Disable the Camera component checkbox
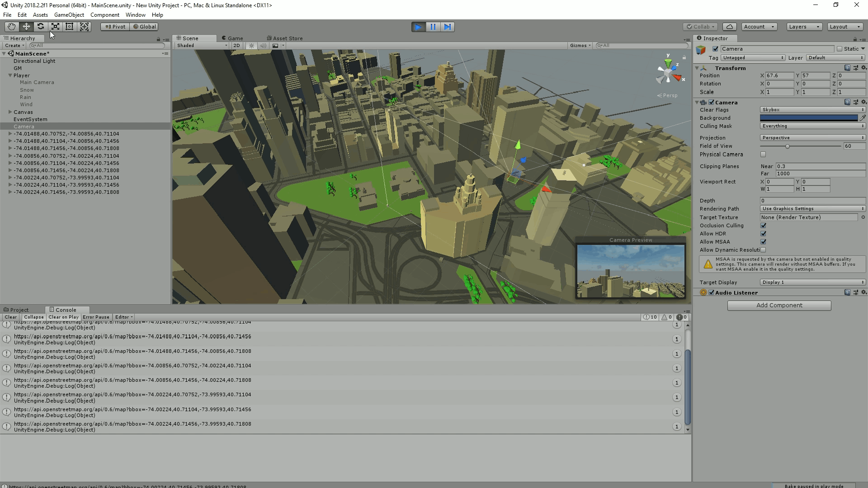The image size is (868, 488). tap(712, 102)
